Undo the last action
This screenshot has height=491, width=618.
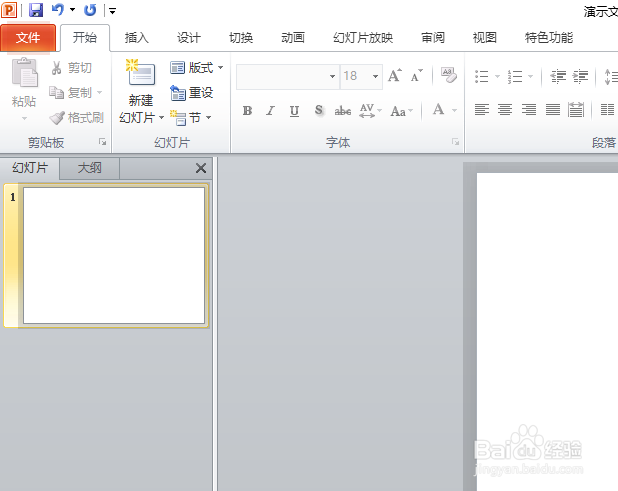coord(58,9)
